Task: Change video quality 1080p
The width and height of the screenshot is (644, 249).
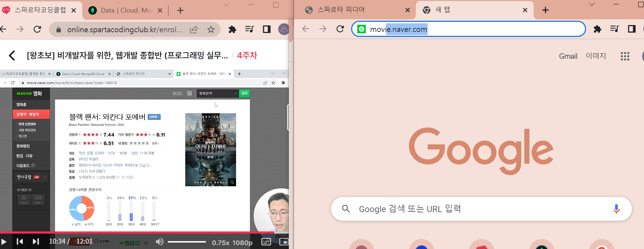Action: coord(242,243)
